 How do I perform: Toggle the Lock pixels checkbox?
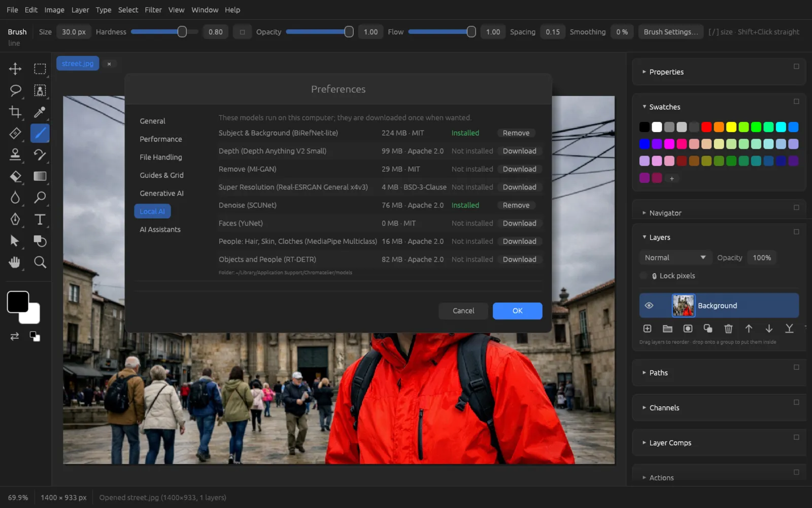(x=644, y=276)
